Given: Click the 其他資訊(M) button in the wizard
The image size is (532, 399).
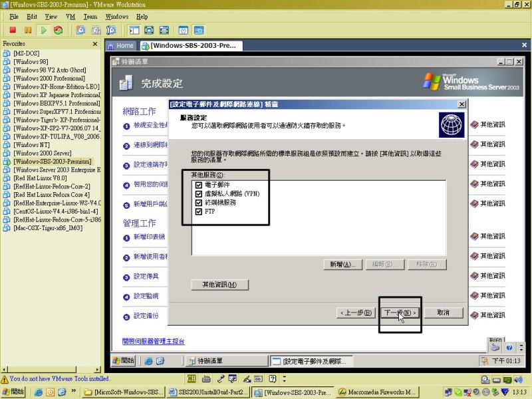Looking at the screenshot, I should point(219,285).
